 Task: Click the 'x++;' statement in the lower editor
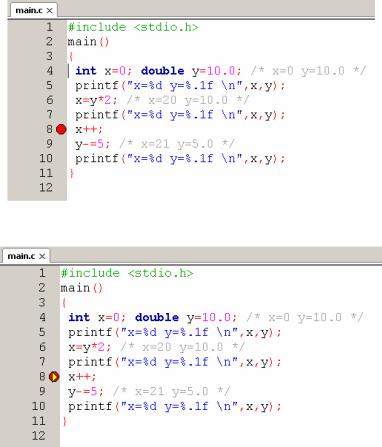(82, 377)
